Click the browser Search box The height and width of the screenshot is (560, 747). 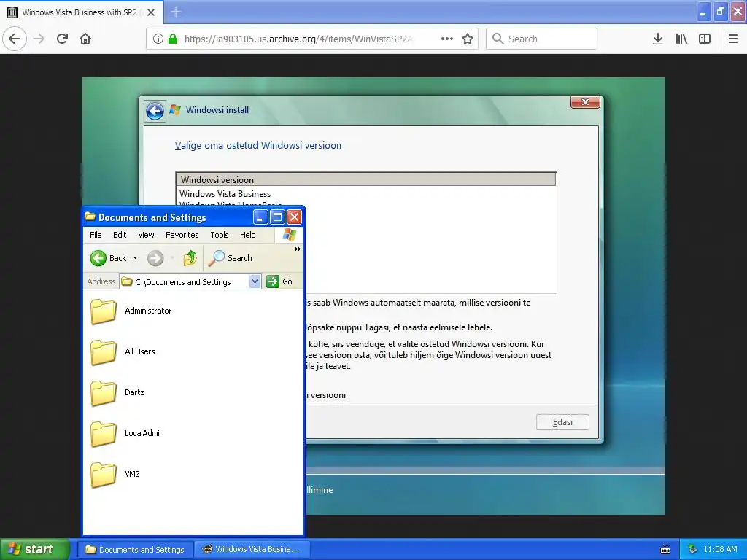(542, 39)
